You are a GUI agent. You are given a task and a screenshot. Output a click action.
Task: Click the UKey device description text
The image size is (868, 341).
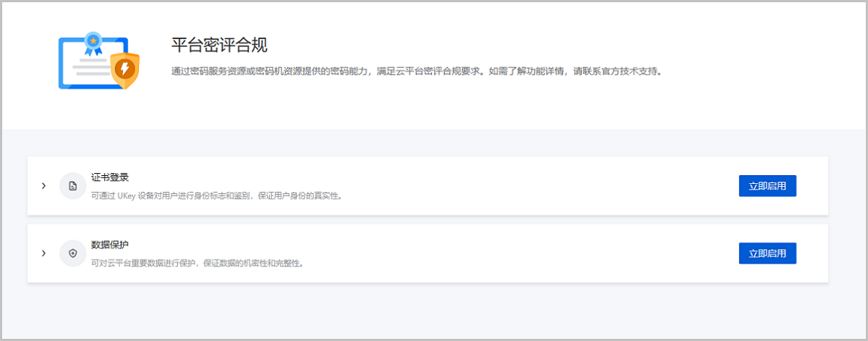click(x=216, y=195)
